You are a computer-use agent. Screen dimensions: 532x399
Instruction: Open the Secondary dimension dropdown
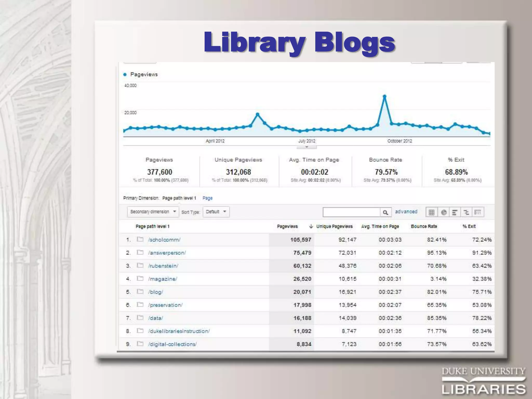[153, 212]
